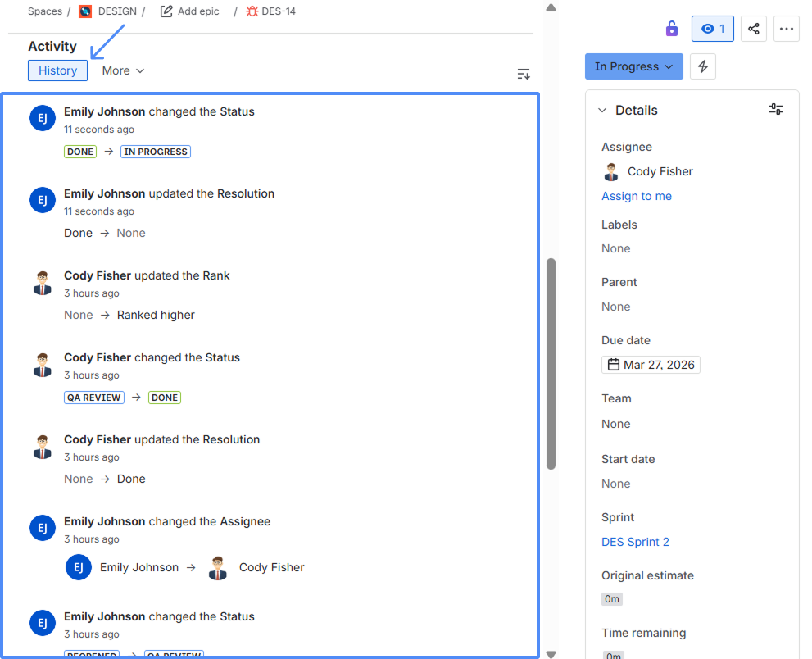Open the In Progress status dropdown
Image resolution: width=812 pixels, height=659 pixels.
tap(633, 66)
